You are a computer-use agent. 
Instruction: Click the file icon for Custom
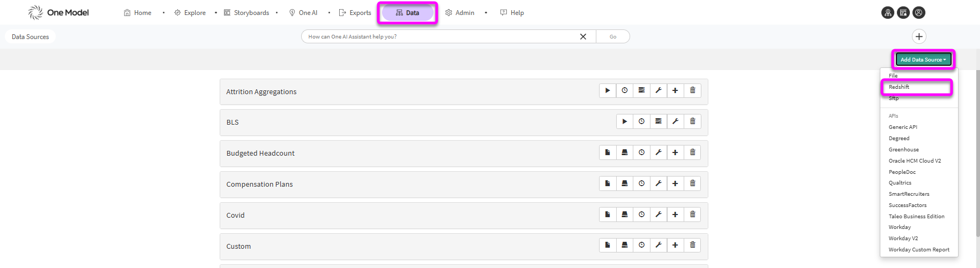click(608, 245)
